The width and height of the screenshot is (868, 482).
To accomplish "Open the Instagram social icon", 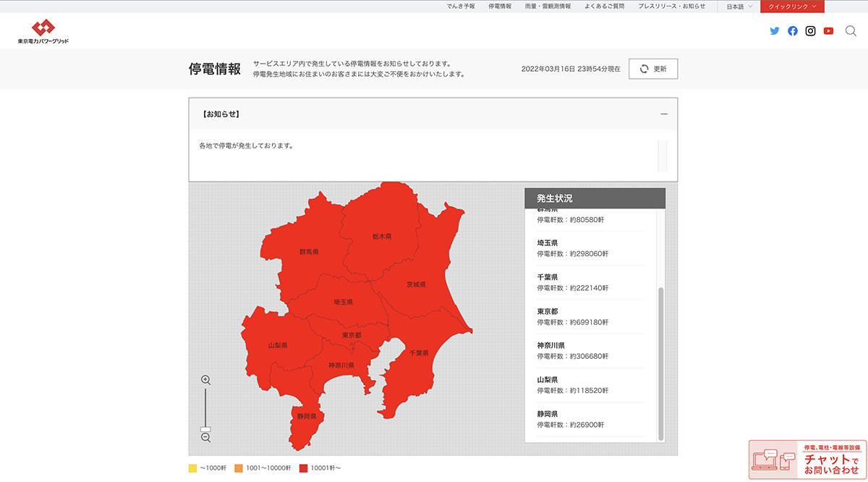I will [x=811, y=31].
